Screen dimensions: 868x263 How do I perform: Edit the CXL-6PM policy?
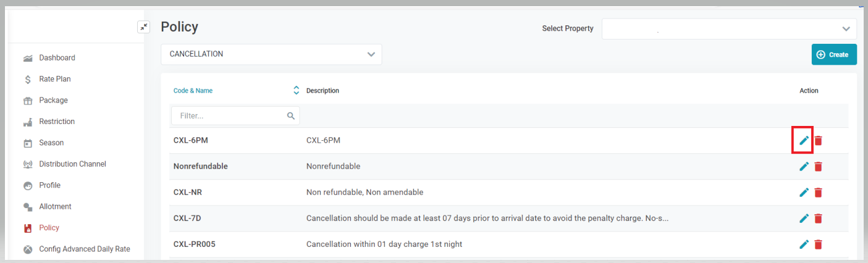[x=804, y=140]
